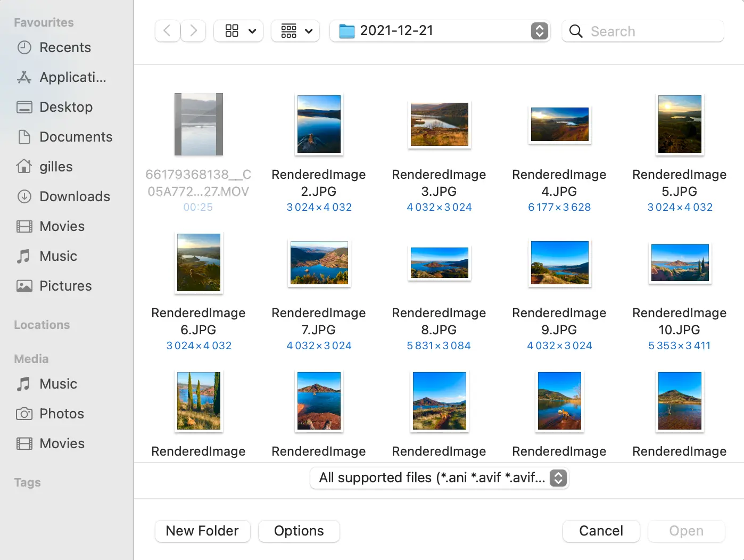744x560 pixels.
Task: Go forward using the right chevron button
Action: tap(194, 31)
